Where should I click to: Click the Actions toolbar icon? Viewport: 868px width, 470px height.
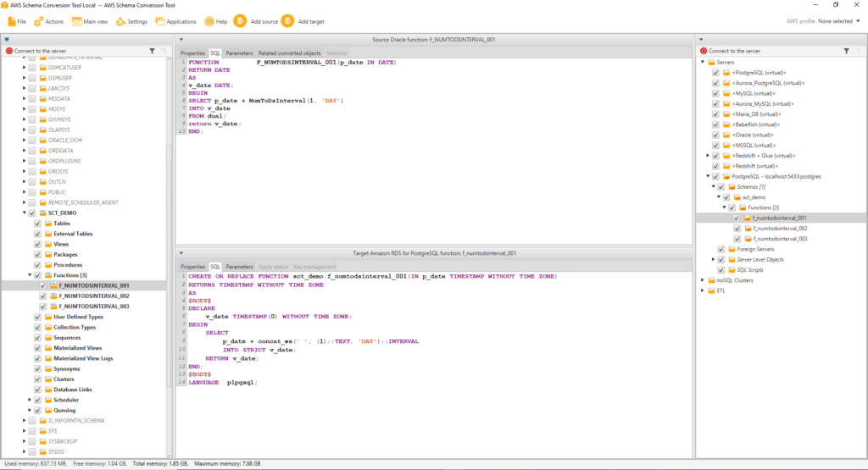tap(37, 21)
